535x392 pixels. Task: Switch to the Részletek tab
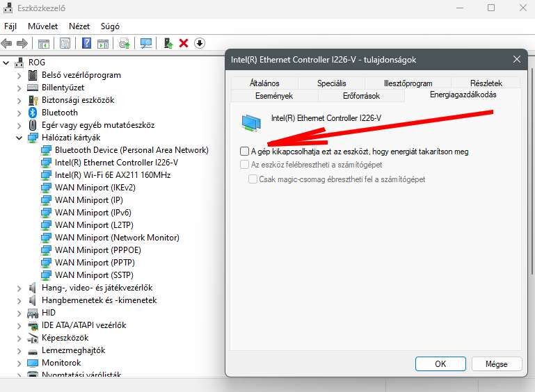(x=486, y=83)
